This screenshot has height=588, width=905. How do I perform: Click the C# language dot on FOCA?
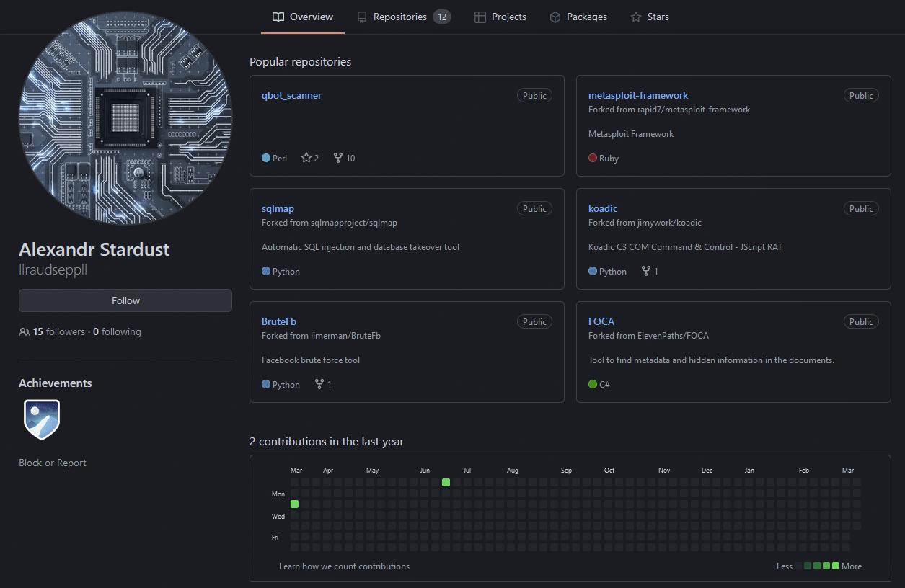[x=593, y=384]
